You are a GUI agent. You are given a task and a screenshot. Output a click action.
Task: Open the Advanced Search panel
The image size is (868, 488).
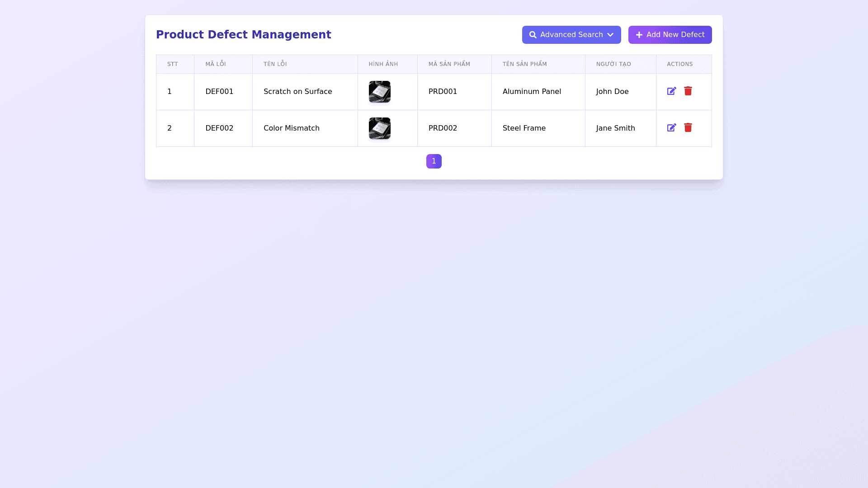click(x=571, y=35)
